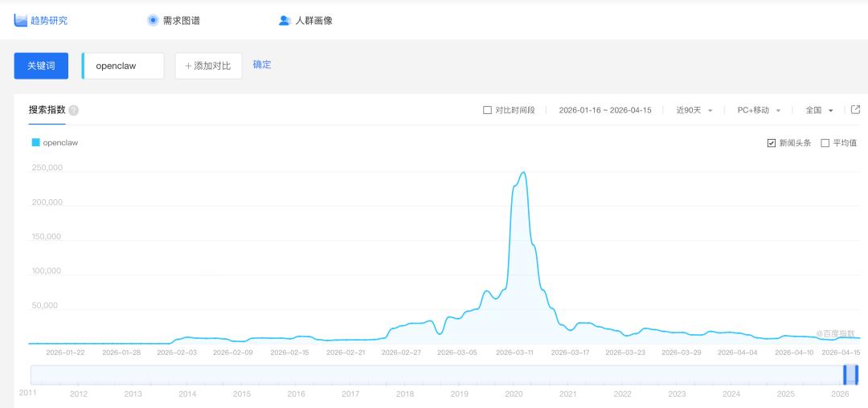Click the 确定 link
Screen dimensions: 868x408
click(262, 64)
